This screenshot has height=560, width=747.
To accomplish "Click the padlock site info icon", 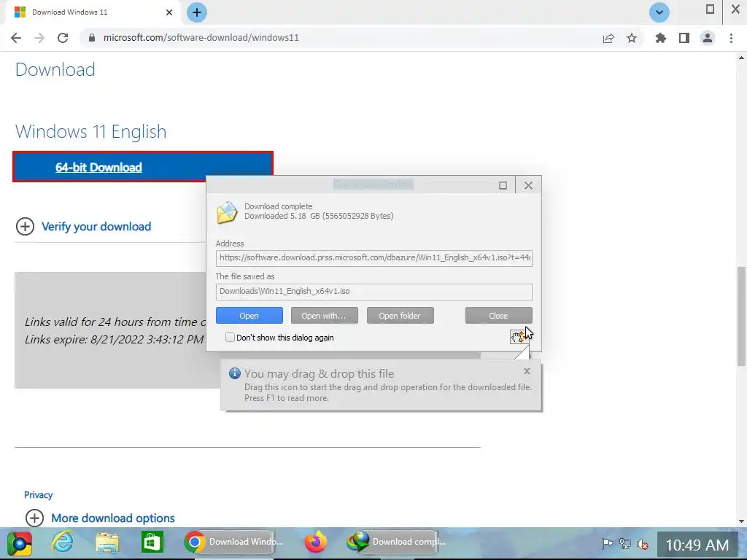I will tap(92, 38).
